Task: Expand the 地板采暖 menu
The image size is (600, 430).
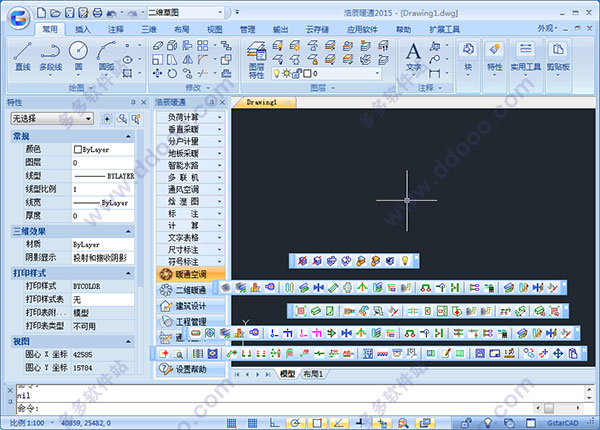Action: tap(190, 153)
